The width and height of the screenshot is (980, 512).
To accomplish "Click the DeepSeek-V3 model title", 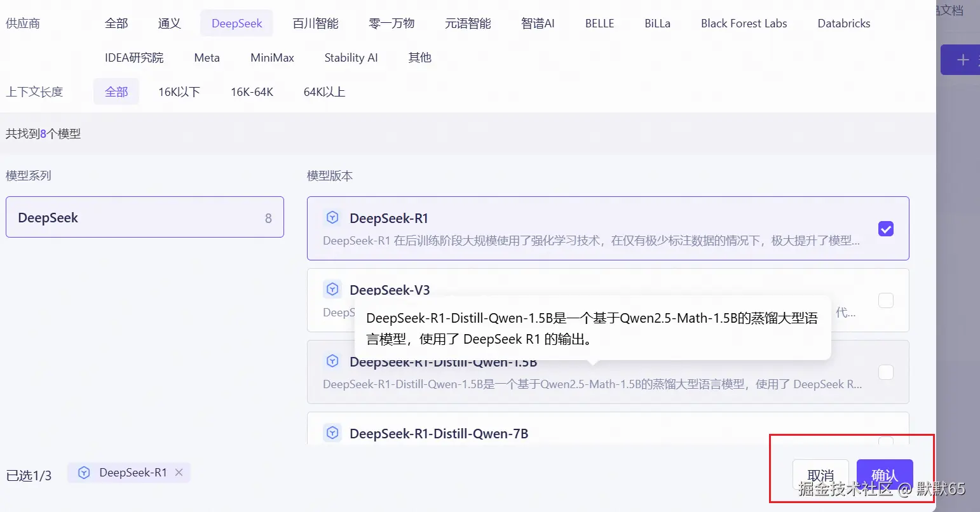I will coord(390,290).
